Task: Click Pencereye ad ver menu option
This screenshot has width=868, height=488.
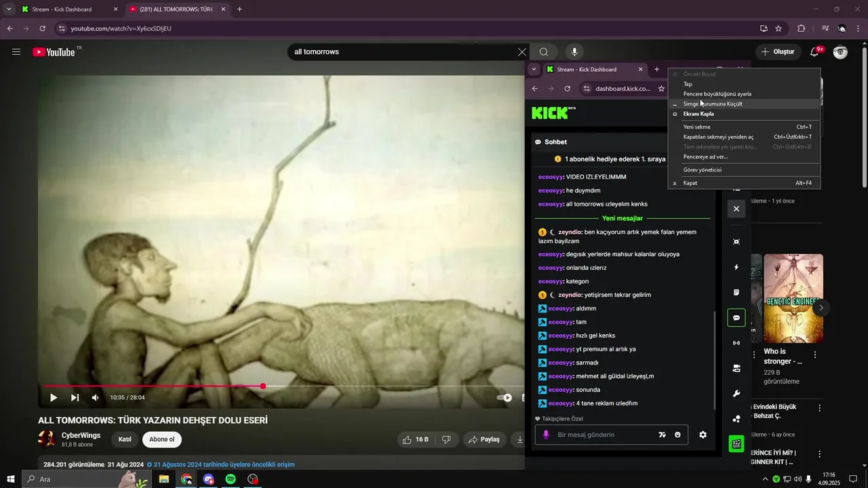Action: pyautogui.click(x=745, y=157)
